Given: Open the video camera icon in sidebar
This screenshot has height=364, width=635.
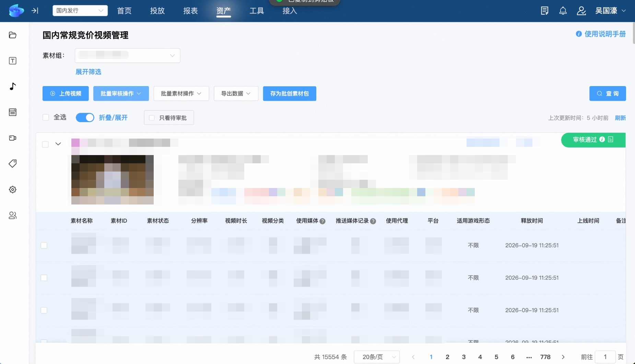Looking at the screenshot, I should (x=13, y=138).
